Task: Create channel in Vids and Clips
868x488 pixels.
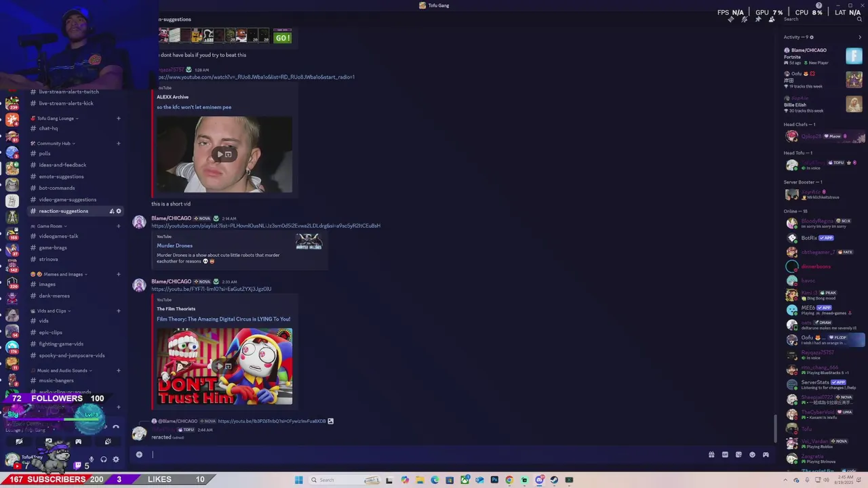Action: [118, 311]
